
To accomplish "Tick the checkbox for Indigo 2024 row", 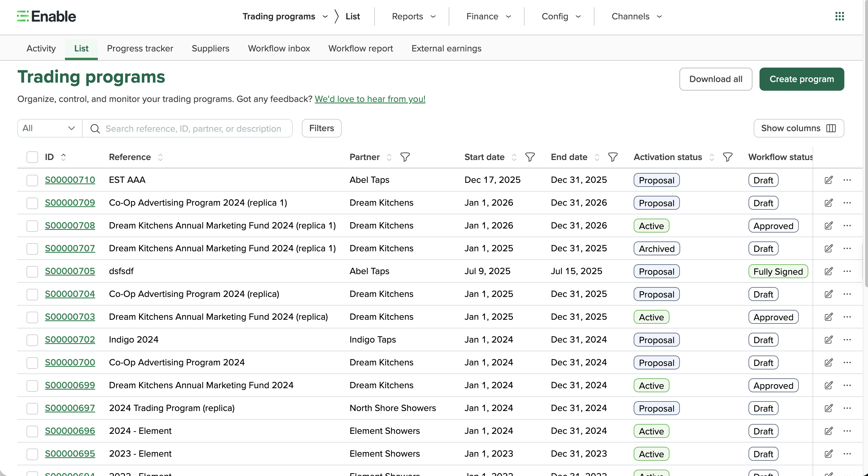I will click(32, 340).
